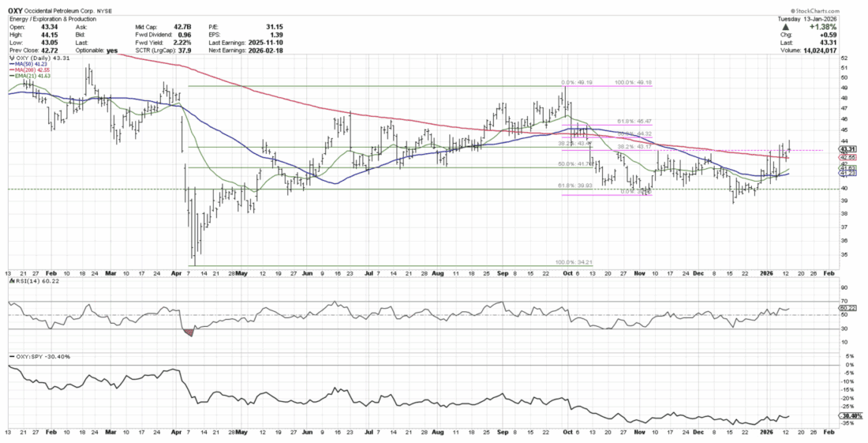868x443 pixels.
Task: Click the red oversold RSI shaded area in April
Action: pyautogui.click(x=187, y=332)
